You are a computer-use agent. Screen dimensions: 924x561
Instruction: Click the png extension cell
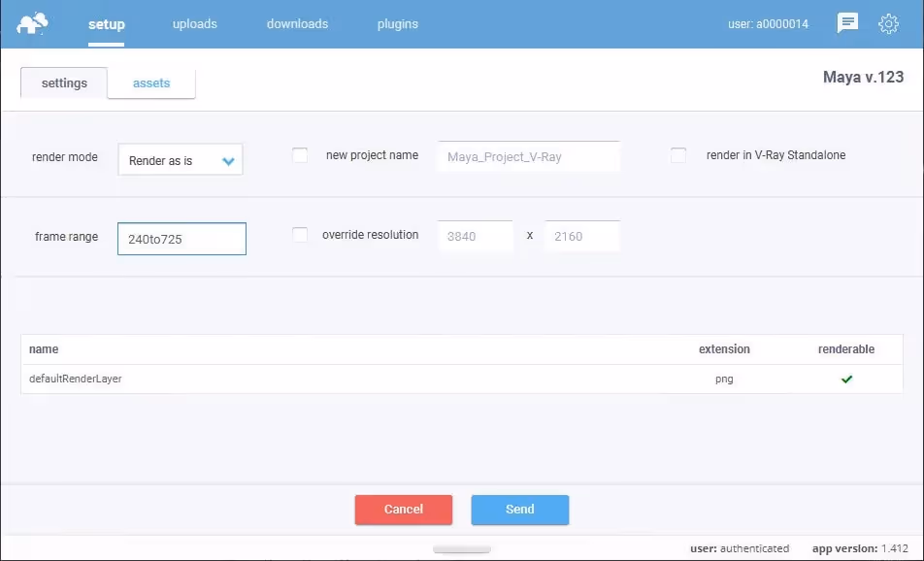[x=724, y=379]
